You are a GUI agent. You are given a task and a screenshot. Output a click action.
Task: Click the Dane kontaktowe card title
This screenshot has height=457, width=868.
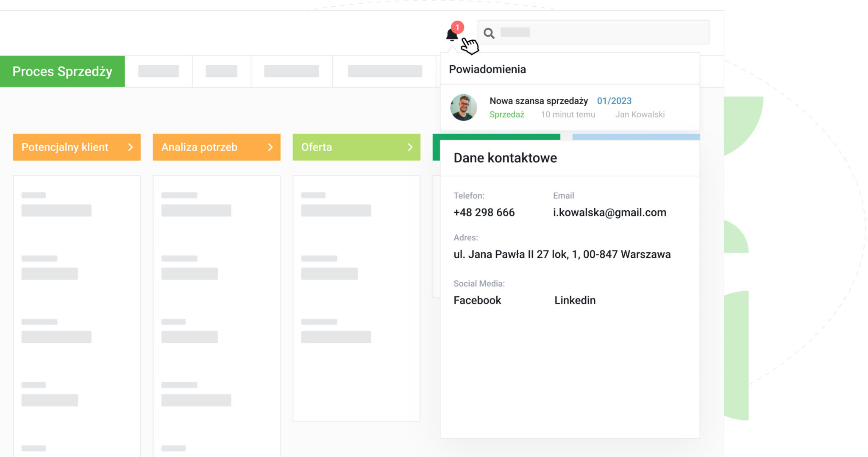[505, 158]
